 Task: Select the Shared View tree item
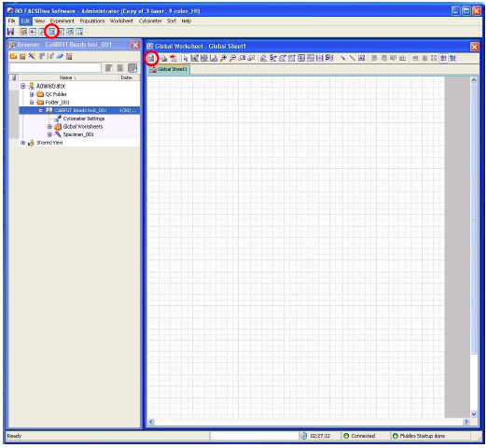point(49,143)
